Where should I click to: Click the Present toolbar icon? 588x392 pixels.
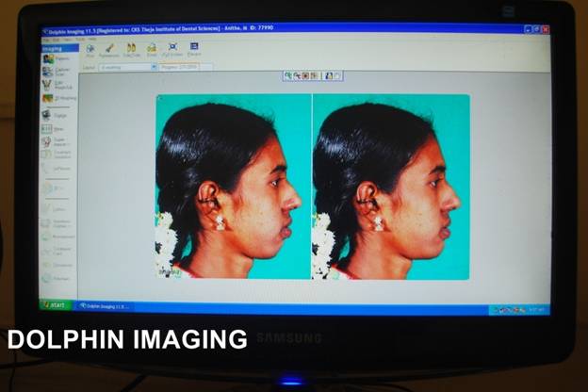click(x=194, y=49)
